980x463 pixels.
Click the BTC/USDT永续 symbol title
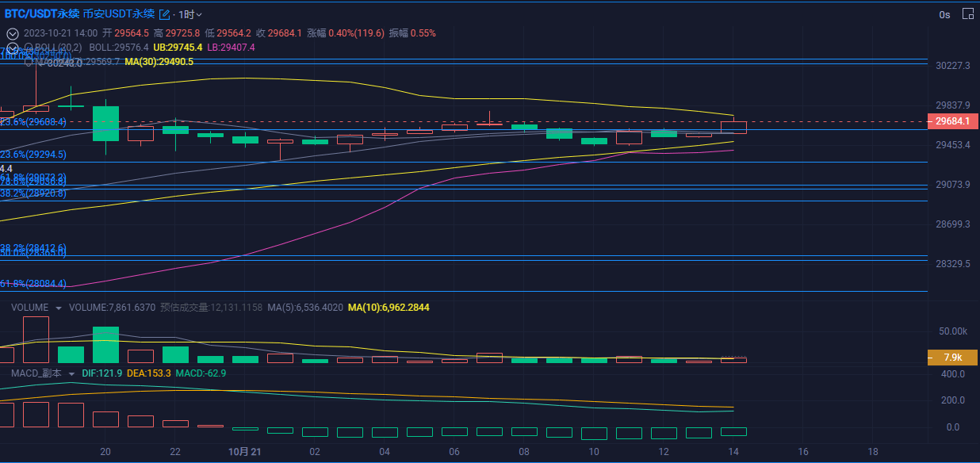point(44,13)
